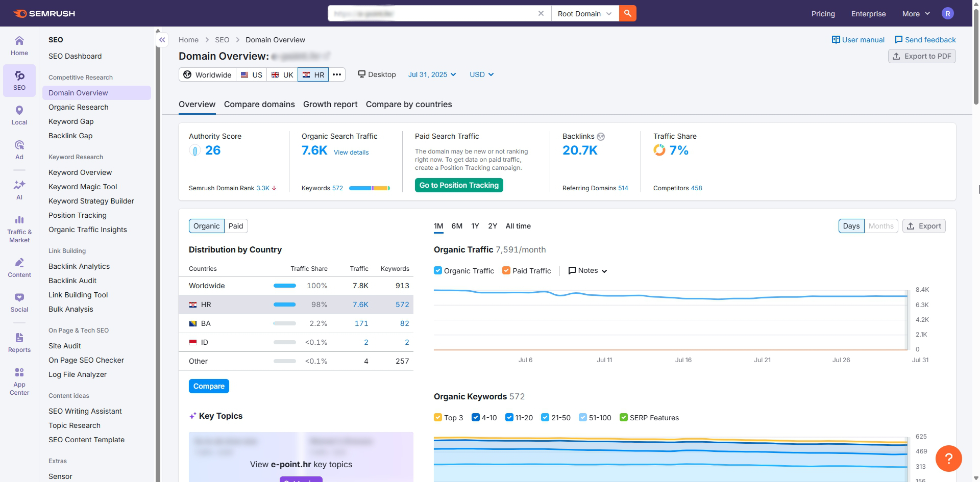Open the Ad sidebar section
This screenshot has width=980, height=482.
(19, 150)
